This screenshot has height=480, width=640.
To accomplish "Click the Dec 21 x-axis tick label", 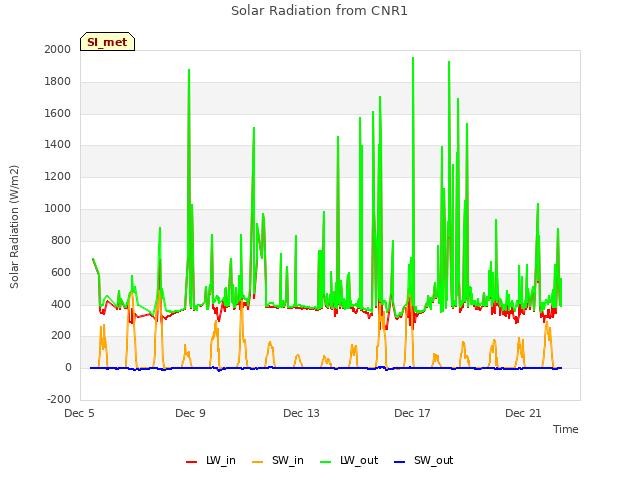I will (523, 413).
